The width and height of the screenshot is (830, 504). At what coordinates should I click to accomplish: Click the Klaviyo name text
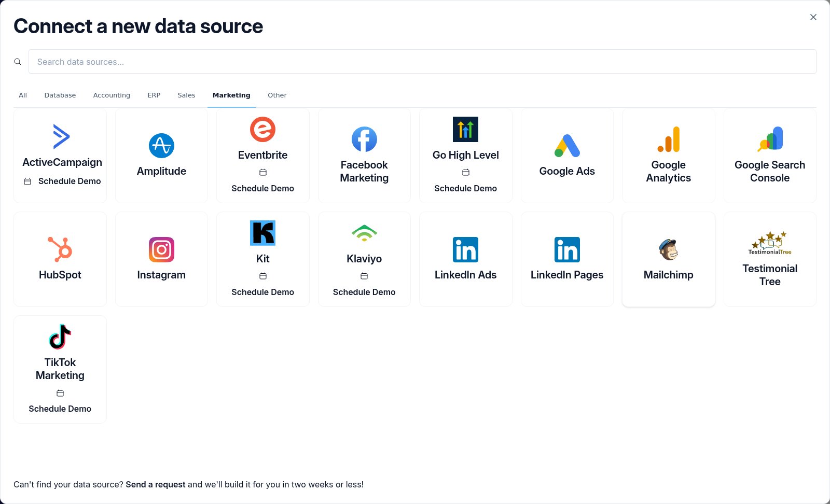[364, 259]
